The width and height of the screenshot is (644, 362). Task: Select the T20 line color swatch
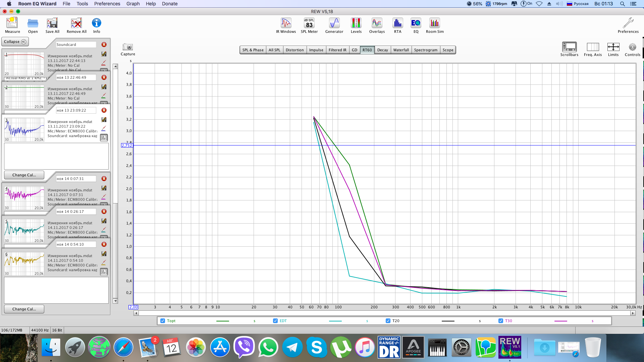[448, 321]
